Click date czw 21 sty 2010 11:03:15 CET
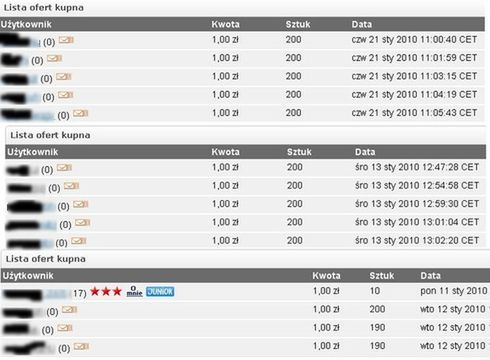Screen dimensions: 490x360 [x=414, y=76]
